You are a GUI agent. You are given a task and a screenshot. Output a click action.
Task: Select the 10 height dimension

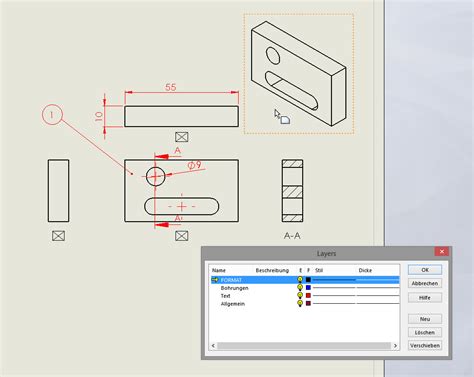(x=99, y=116)
